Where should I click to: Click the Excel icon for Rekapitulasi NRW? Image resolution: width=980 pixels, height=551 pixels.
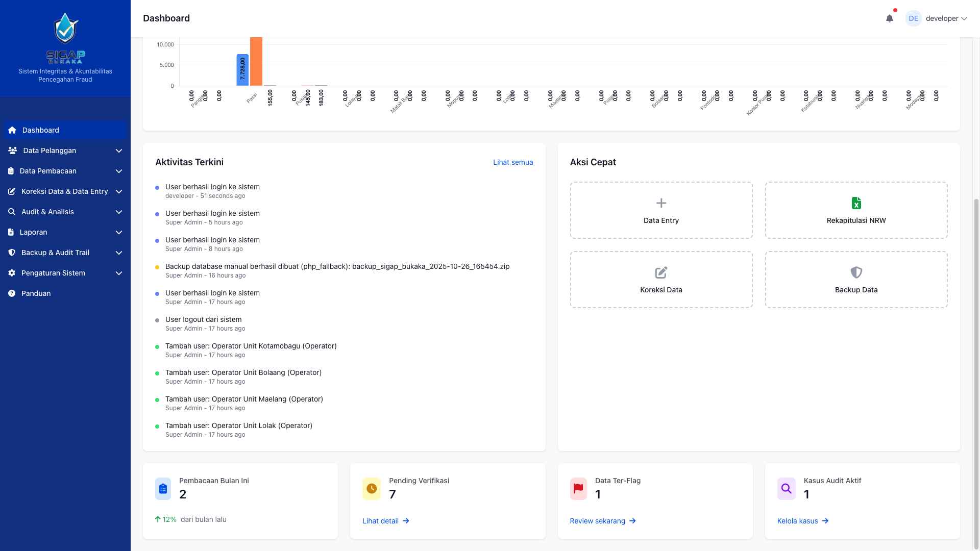[856, 203]
